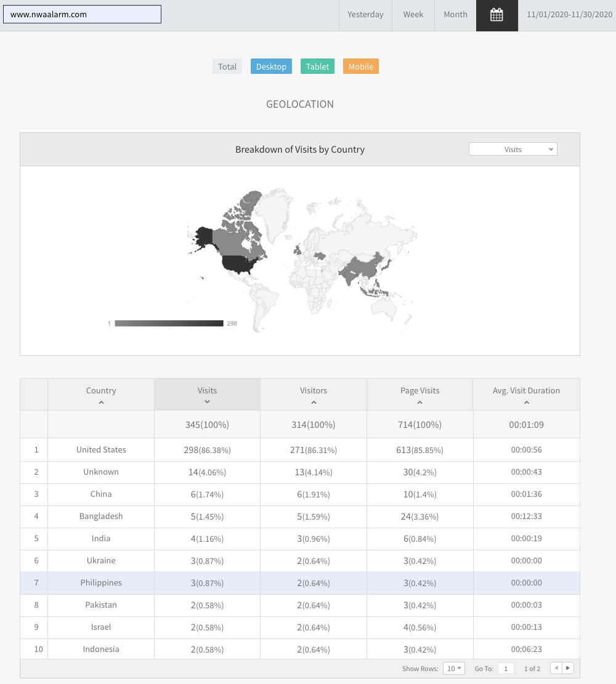Click the date range 11/01/2020-11/30/2020
The image size is (616, 684).
pyautogui.click(x=569, y=14)
